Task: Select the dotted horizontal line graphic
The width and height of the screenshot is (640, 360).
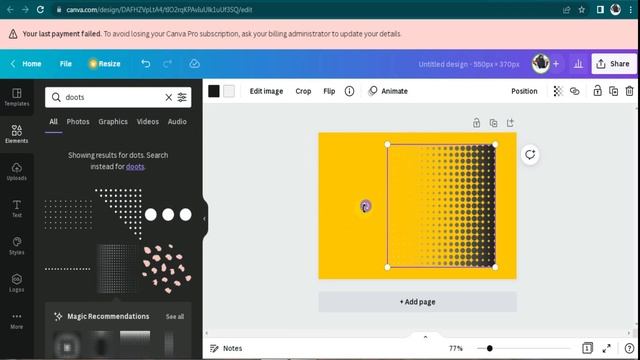Action: [68, 269]
